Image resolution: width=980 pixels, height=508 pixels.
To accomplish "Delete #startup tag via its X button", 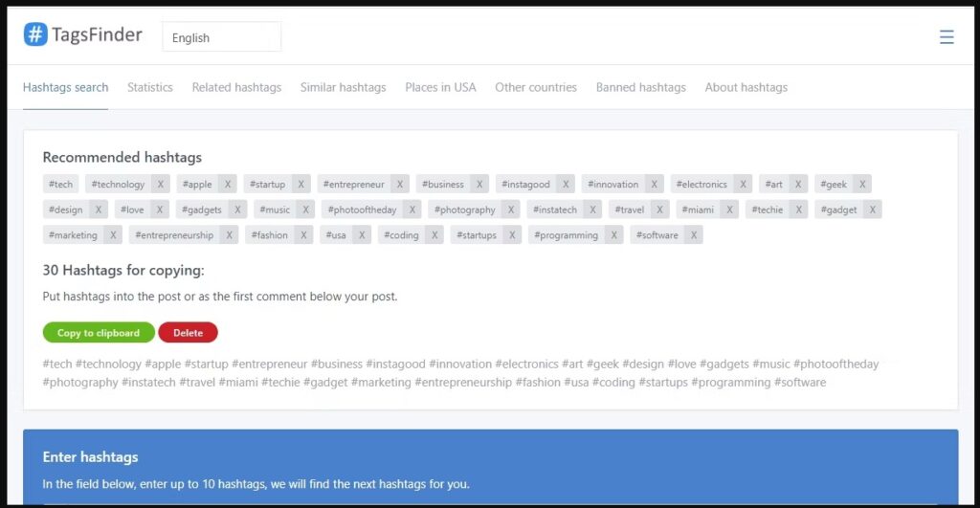I will (301, 185).
